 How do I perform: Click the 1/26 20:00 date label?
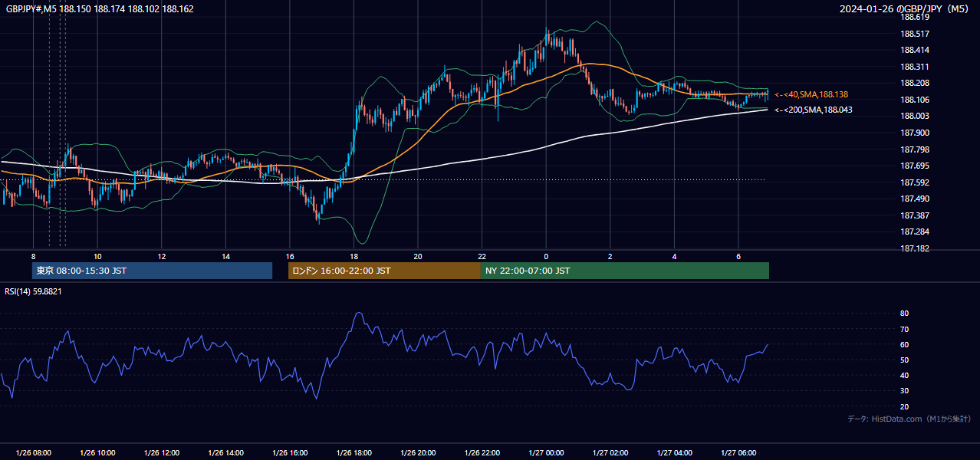click(418, 452)
